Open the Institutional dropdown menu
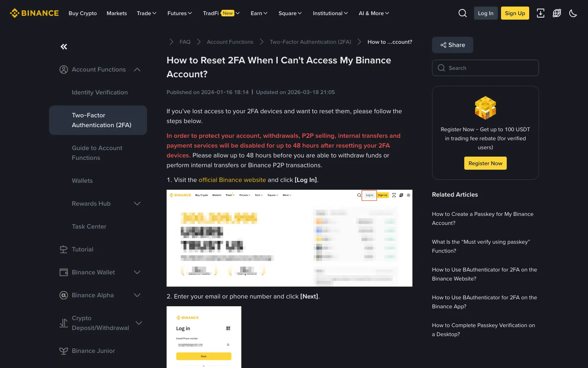Viewport: 588px width, 368px height. click(330, 13)
